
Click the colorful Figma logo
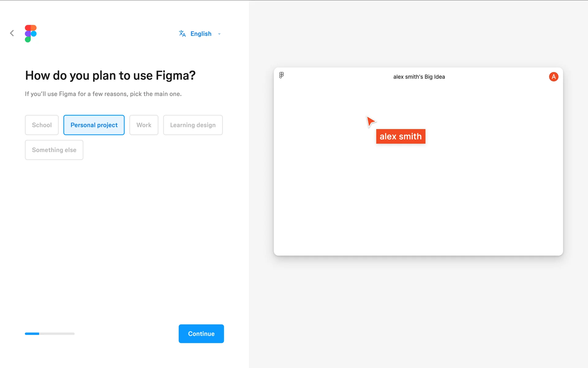(x=31, y=33)
